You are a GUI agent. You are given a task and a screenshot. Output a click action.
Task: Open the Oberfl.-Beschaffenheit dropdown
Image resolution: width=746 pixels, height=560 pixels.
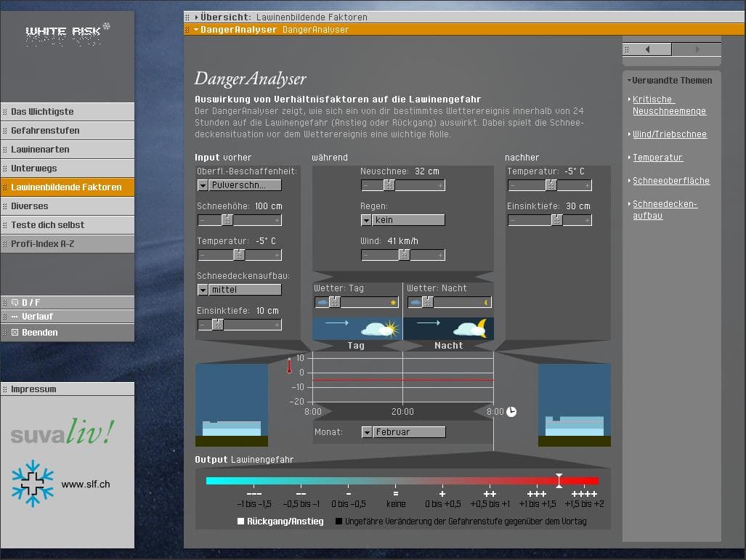(203, 185)
